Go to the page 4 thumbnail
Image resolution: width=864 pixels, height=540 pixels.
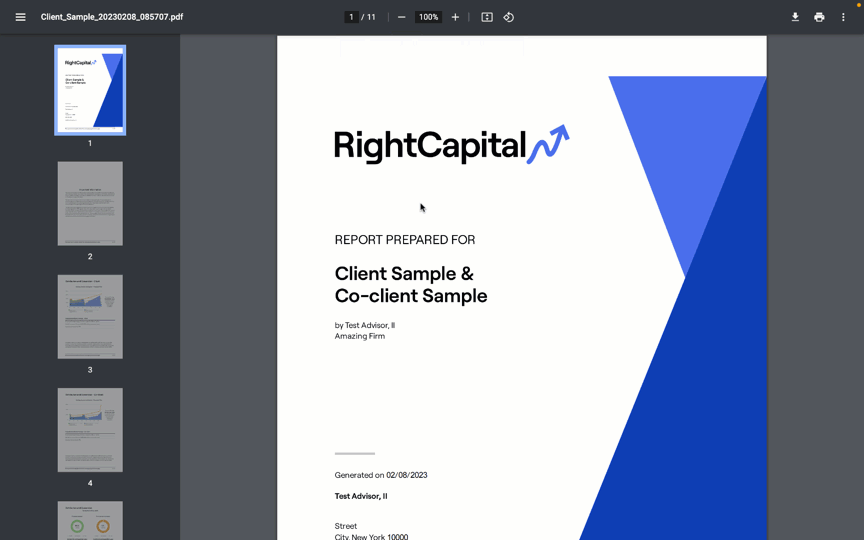tap(90, 430)
